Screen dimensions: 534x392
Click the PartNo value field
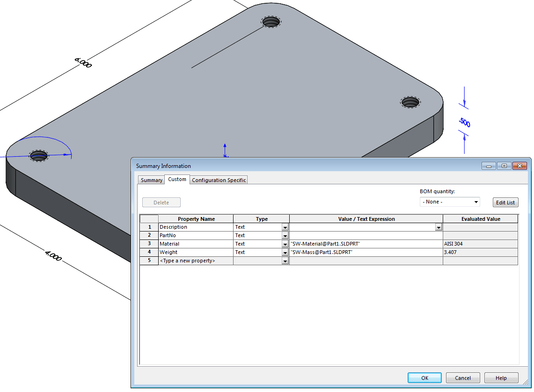pos(366,236)
